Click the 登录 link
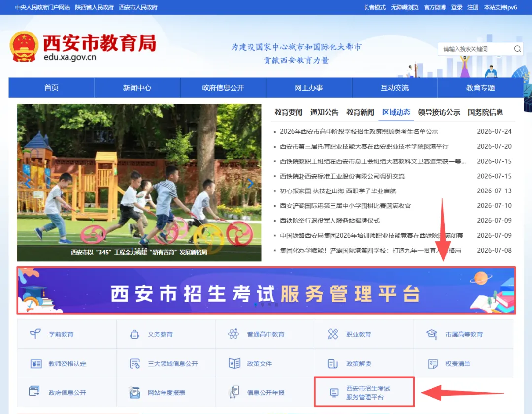Viewport: 532px width, 414px height. (x=457, y=7)
